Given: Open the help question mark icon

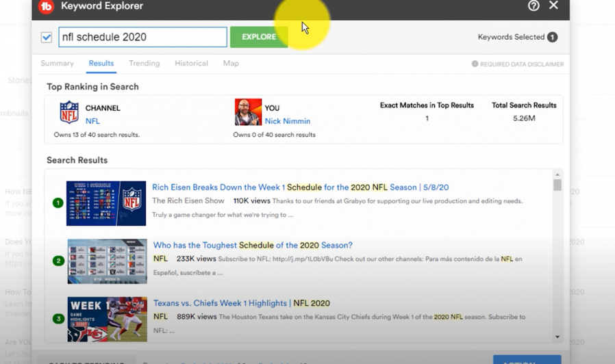Looking at the screenshot, I should point(534,5).
